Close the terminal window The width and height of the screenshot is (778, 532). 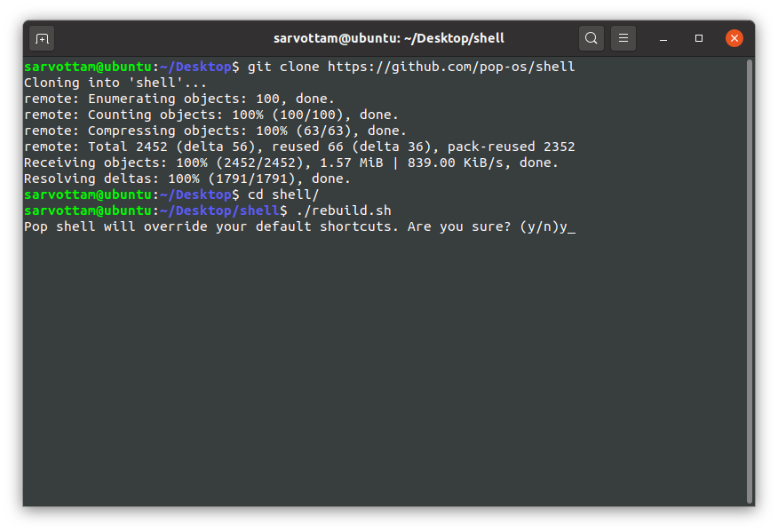[734, 38]
